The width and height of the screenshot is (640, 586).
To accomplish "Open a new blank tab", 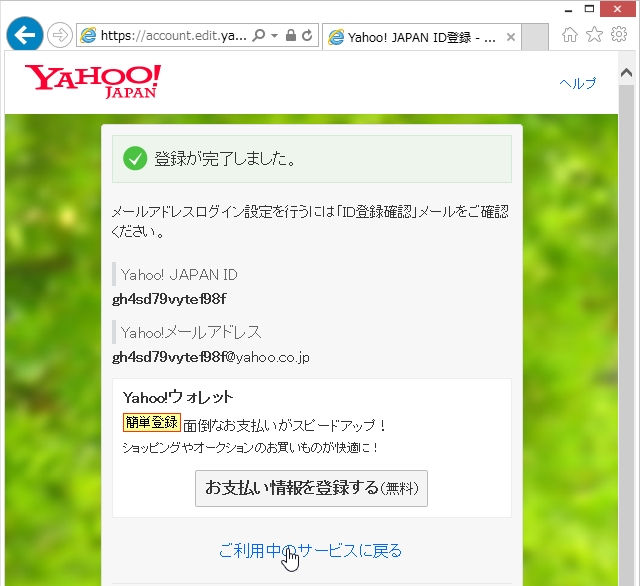I will 535,37.
